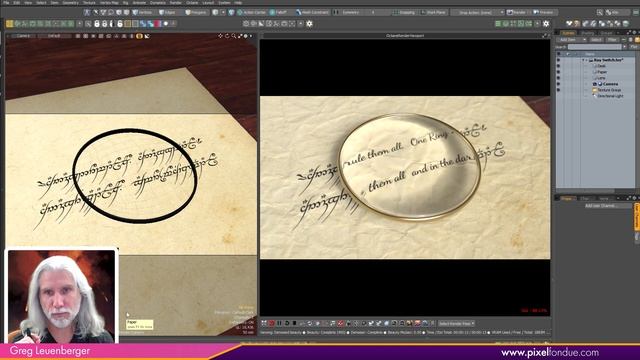Select the Texture Group item
The height and width of the screenshot is (360, 640).
coord(609,90)
